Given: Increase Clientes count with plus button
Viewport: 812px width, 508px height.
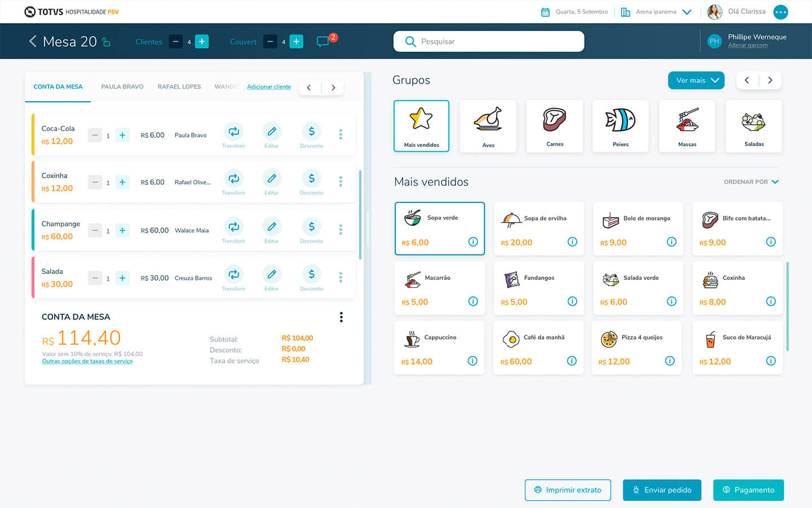Looking at the screenshot, I should click(x=202, y=41).
